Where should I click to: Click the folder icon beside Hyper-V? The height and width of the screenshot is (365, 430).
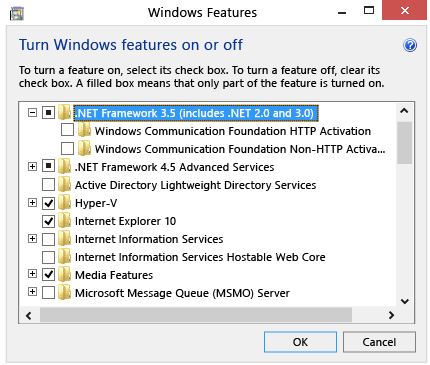coord(64,203)
